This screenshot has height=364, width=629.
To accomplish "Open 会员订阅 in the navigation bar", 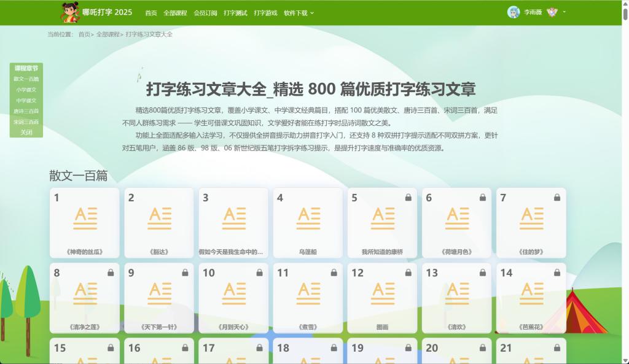I will (205, 13).
